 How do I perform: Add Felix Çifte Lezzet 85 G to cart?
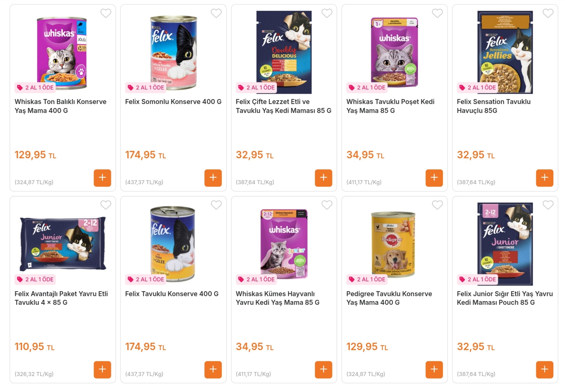click(x=323, y=178)
